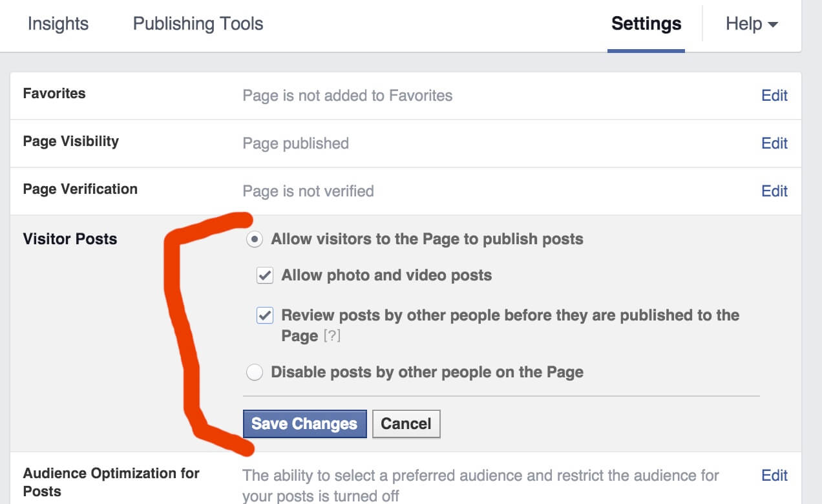
Task: Edit the Page Visibility setting
Action: (774, 143)
